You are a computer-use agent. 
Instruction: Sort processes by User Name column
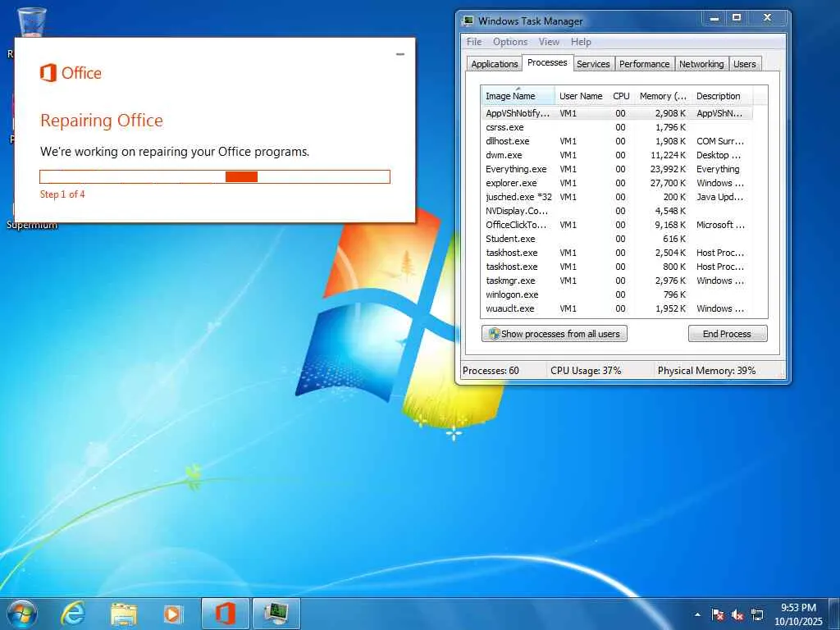[x=581, y=96]
